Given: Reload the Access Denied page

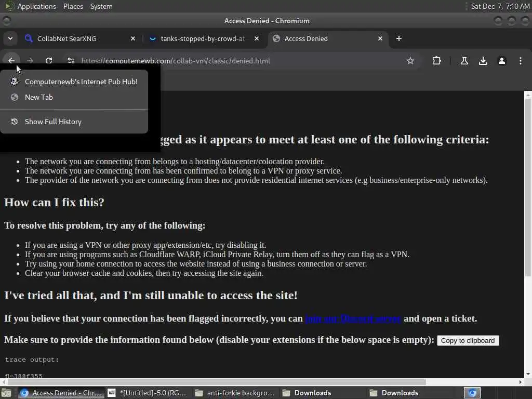Looking at the screenshot, I should coord(49,61).
